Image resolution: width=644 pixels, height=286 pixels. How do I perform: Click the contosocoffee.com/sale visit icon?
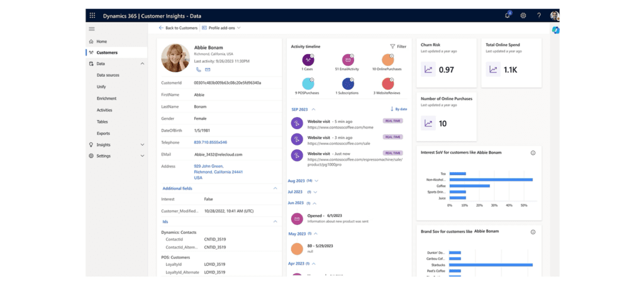[x=297, y=139]
